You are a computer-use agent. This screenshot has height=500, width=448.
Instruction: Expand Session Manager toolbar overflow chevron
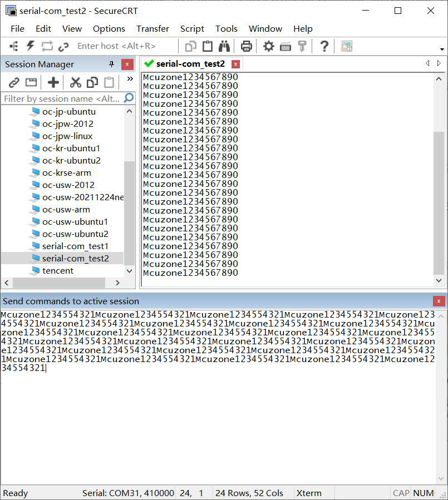130,79
